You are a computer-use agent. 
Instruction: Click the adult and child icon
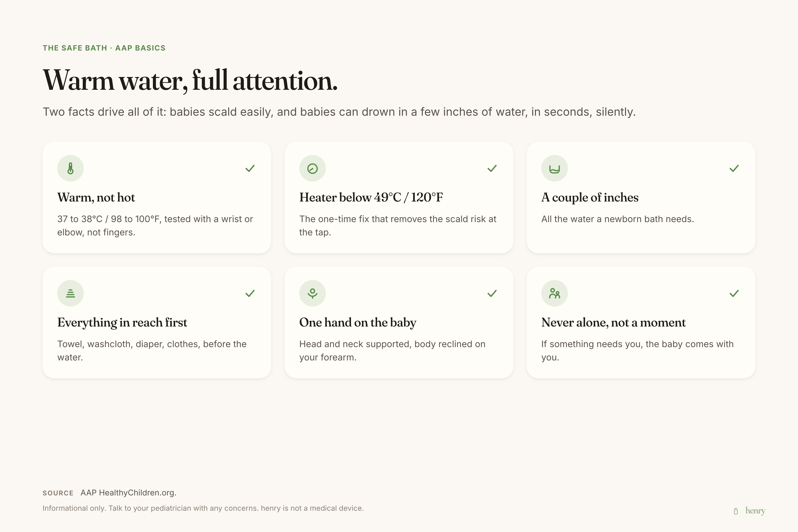point(554,293)
